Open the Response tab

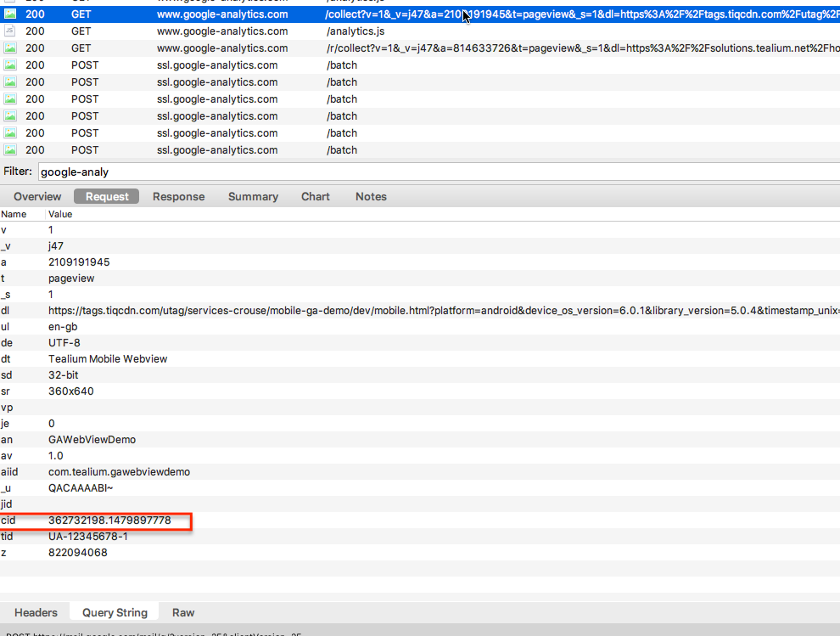click(178, 196)
